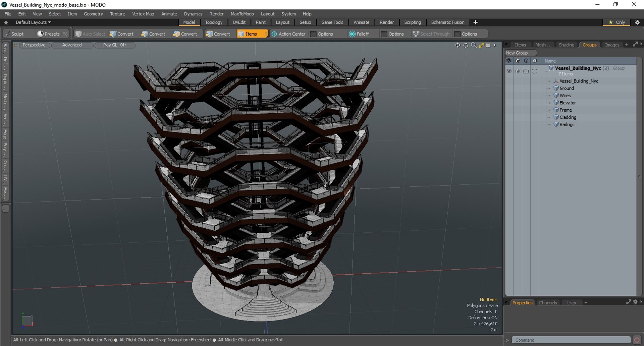Add a new tab beside Images
This screenshot has width=644, height=346.
(x=626, y=45)
